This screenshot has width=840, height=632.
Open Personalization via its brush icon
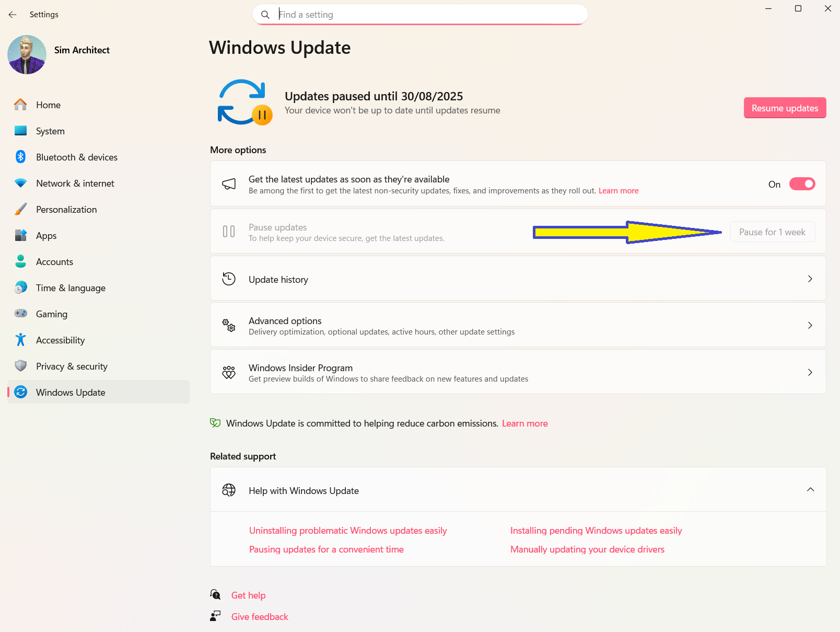click(20, 209)
